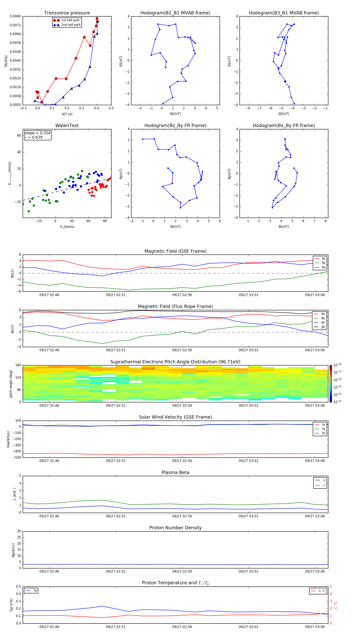Click the 'V_A(km/s)' x-axis label
The height and width of the screenshot is (644, 351).
[67, 227]
